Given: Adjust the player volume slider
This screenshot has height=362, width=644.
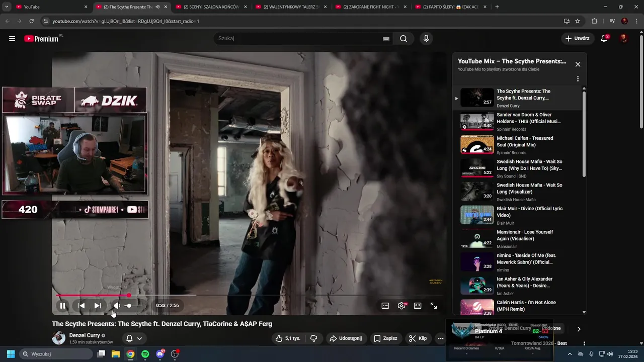Looking at the screenshot, I should (x=135, y=306).
